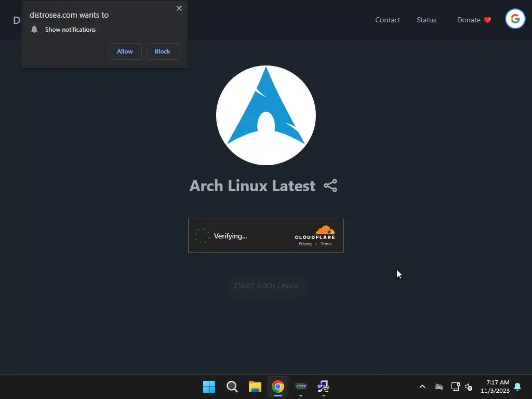Click the 'Arch Linux Latest' heading text

coord(252,185)
